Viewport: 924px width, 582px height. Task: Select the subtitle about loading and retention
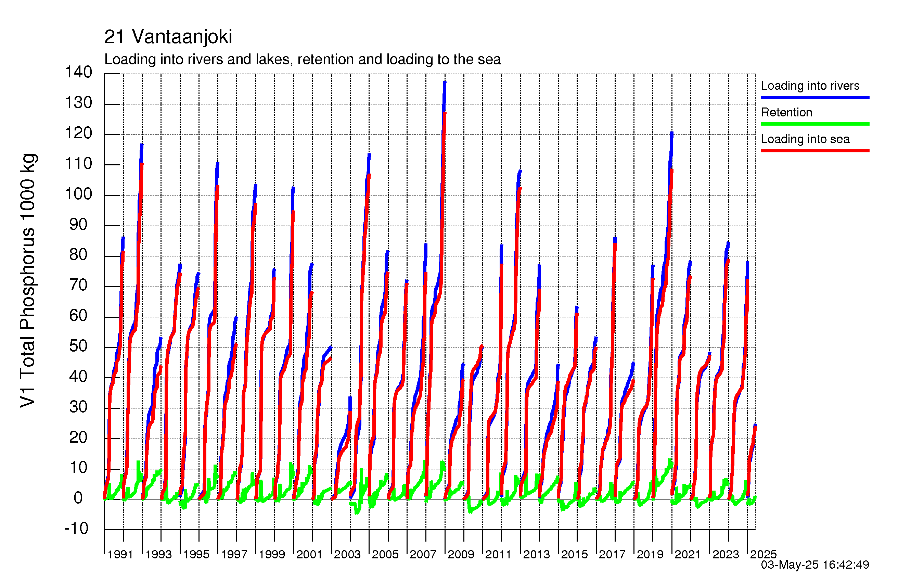click(x=303, y=60)
